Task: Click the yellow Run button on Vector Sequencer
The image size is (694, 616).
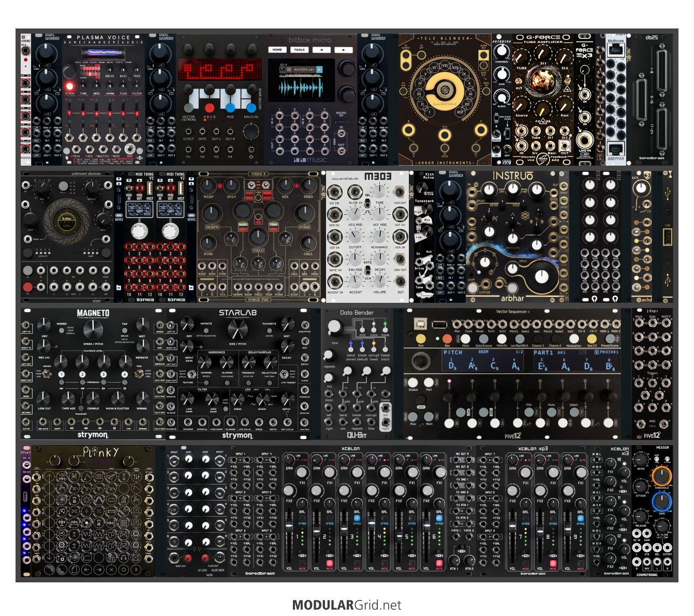Action: point(420,339)
